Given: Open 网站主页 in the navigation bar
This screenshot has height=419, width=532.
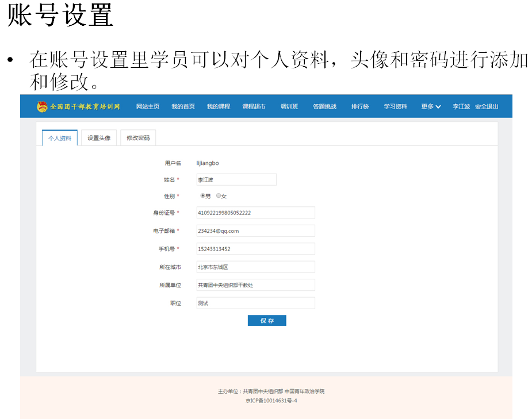Looking at the screenshot, I should pos(148,106).
